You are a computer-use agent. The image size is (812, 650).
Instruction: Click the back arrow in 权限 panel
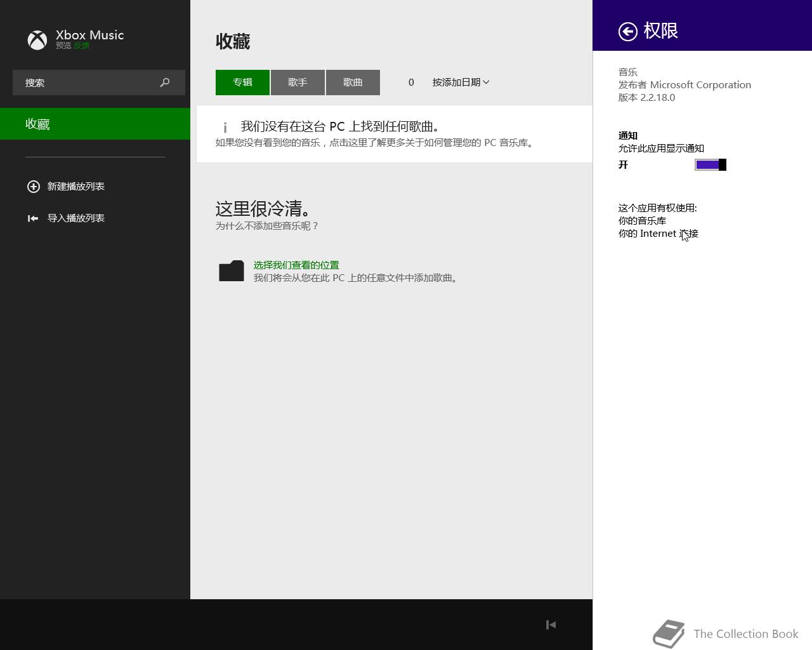(x=628, y=31)
